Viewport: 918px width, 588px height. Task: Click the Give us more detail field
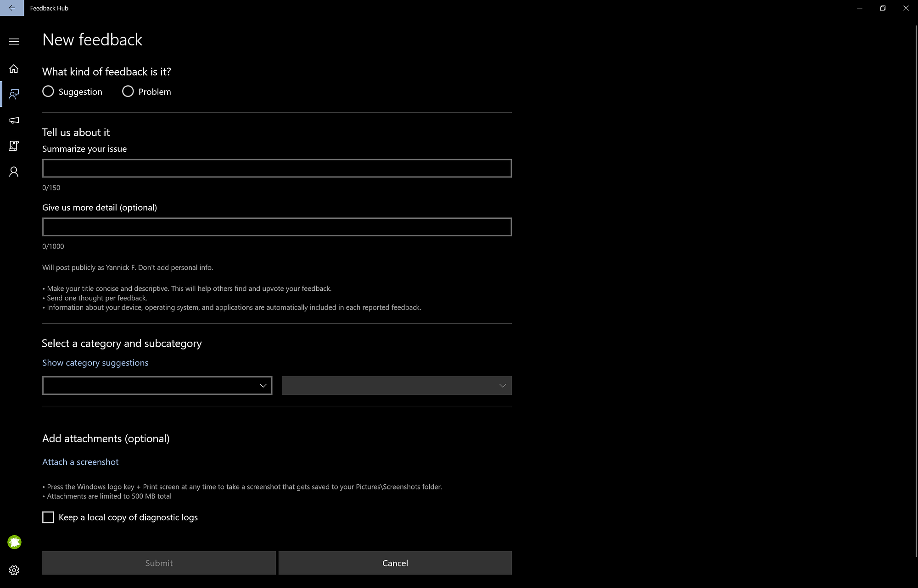pos(277,227)
